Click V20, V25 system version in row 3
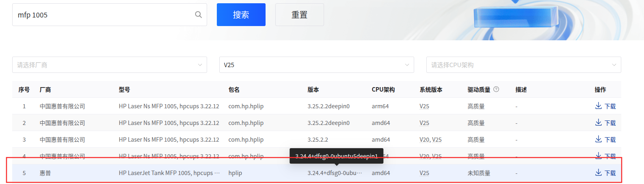The image size is (644, 184). tap(430, 140)
